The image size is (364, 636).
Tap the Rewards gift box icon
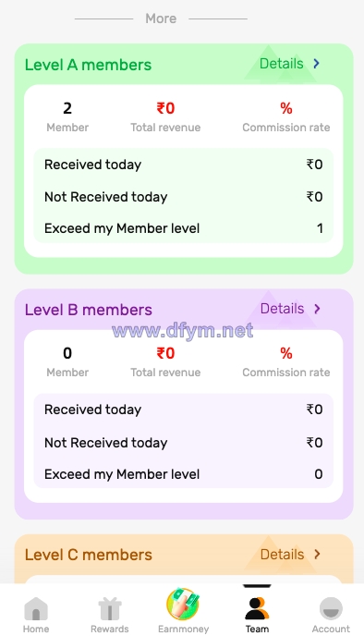point(110,608)
